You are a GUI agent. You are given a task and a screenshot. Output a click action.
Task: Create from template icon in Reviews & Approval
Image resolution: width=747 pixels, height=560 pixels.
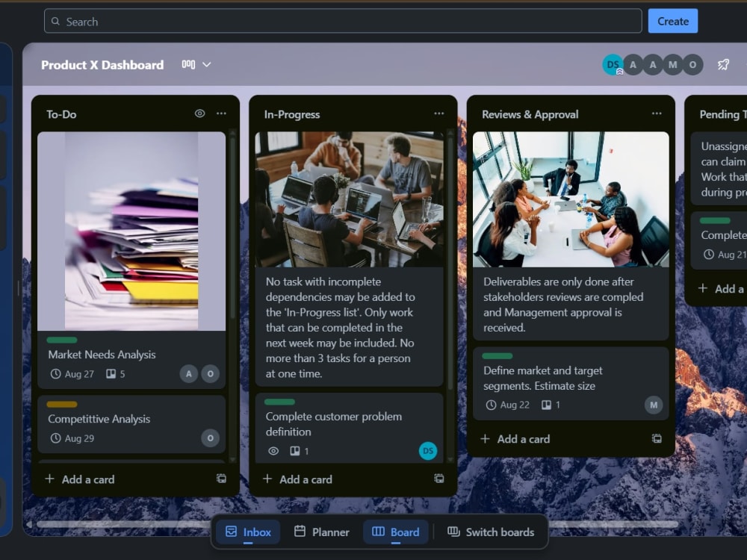pos(657,438)
